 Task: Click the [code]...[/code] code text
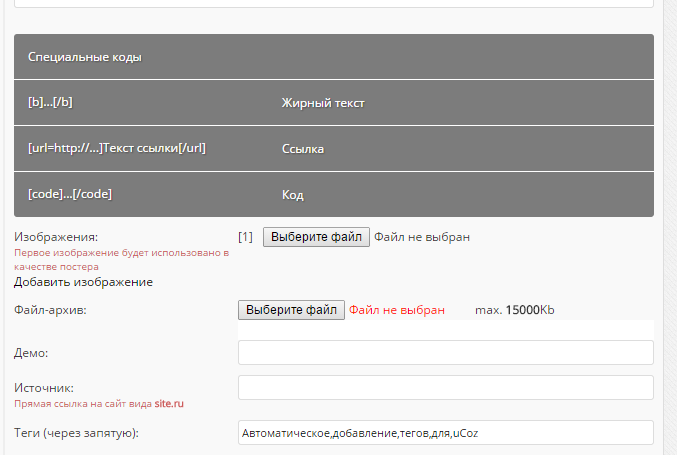[x=70, y=194]
